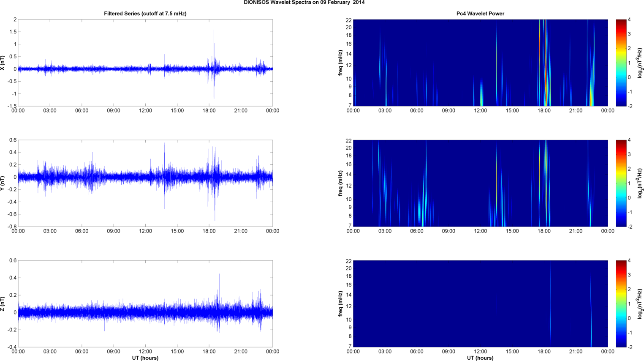Click the 19:00 spike in the Z series
Image resolution: width=644 pixels, height=361 pixels.
click(x=219, y=302)
